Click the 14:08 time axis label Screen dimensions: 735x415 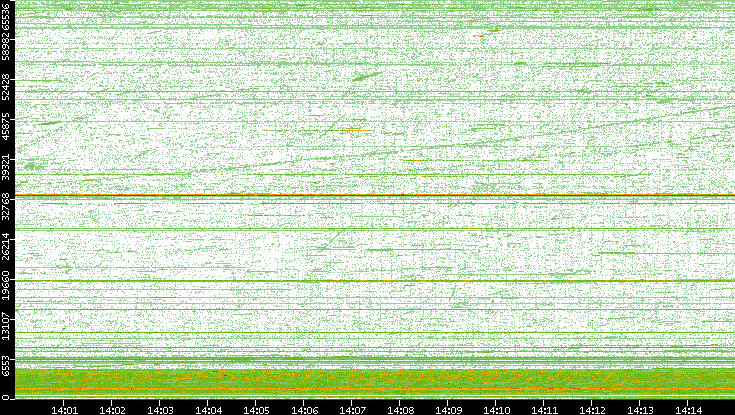[x=400, y=410]
